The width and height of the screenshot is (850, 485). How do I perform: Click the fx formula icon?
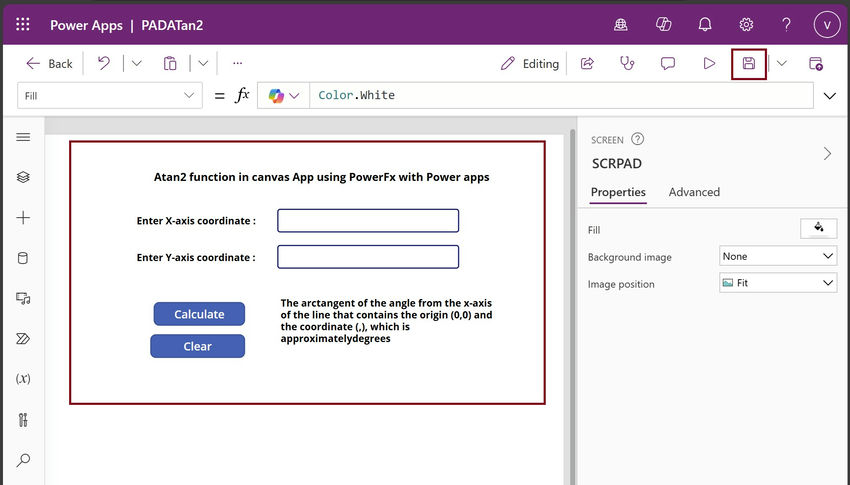coord(242,95)
